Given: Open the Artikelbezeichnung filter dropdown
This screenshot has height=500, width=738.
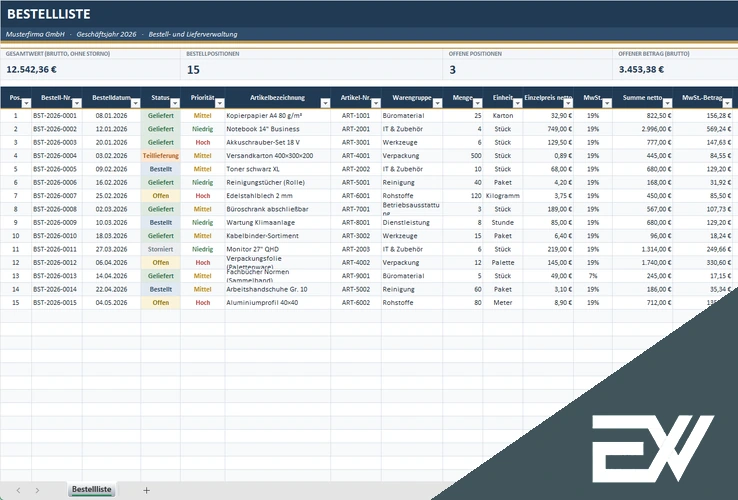Looking at the screenshot, I should coord(325,103).
